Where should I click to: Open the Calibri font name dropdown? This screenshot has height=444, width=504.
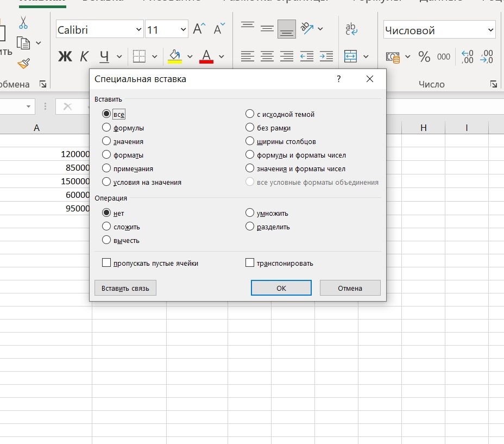pos(138,29)
